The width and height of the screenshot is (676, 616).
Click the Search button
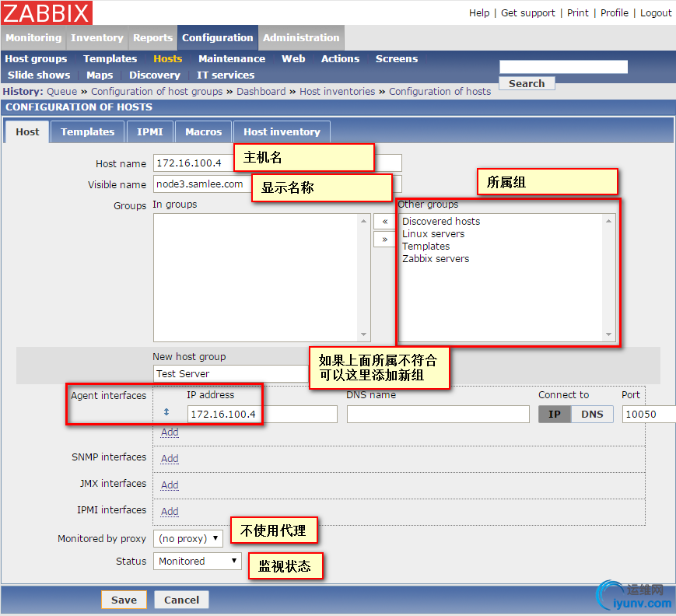pos(527,83)
